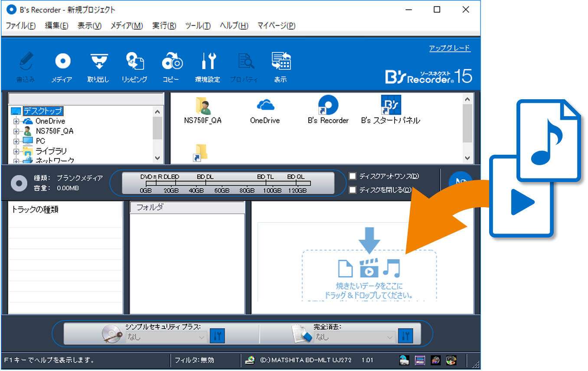Image resolution: width=588 pixels, height=371 pixels.
Task: Open the 表示 view toolbar icon
Action: [281, 62]
